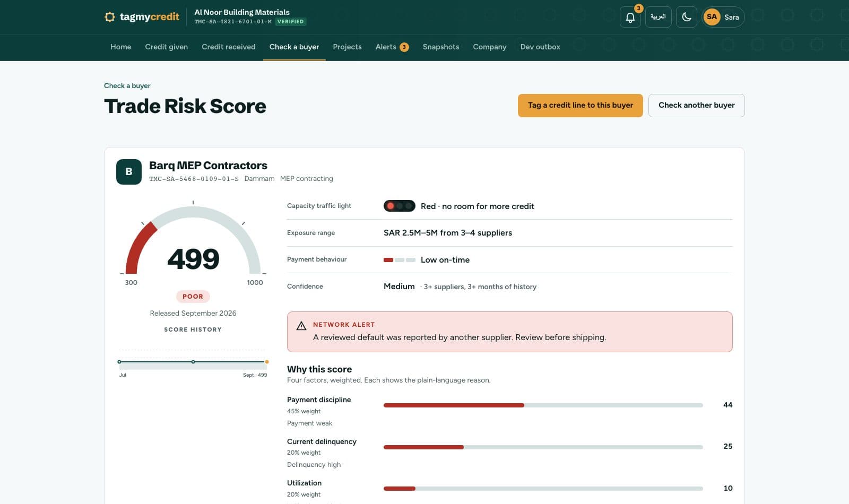Screen dimensions: 849x504
Task: Open the Alerts tab
Action: tap(392, 47)
